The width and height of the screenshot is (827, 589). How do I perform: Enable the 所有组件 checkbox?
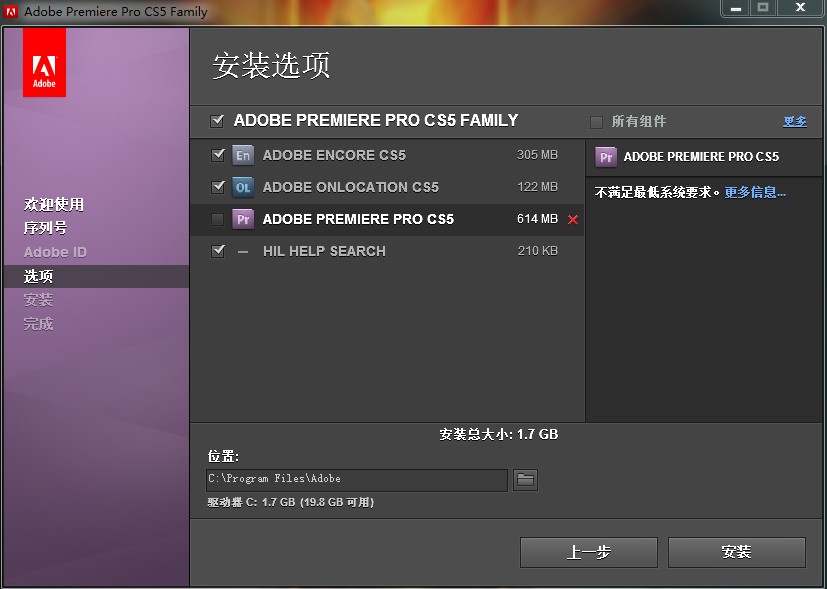coord(597,122)
